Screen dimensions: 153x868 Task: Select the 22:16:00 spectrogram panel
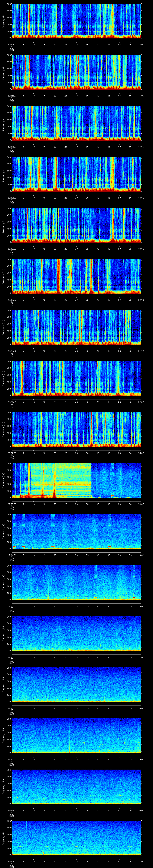point(76,123)
